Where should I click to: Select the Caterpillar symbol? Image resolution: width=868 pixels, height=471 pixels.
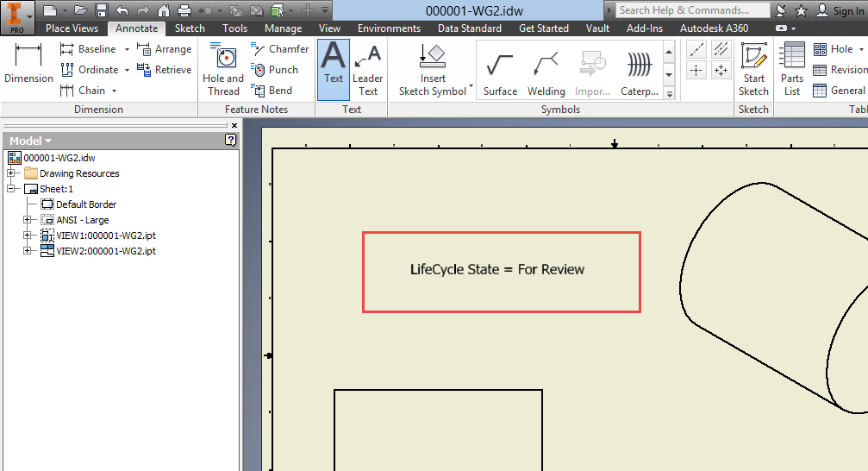pyautogui.click(x=640, y=72)
